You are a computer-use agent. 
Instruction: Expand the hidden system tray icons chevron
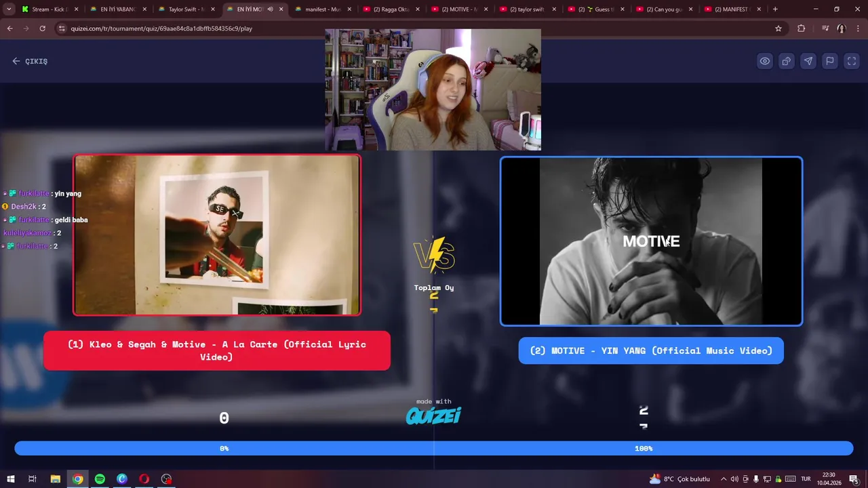[724, 479]
